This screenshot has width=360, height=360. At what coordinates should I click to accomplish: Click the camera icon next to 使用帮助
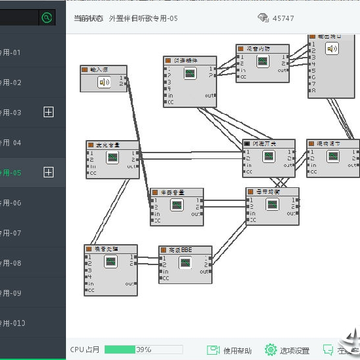coord(213,350)
